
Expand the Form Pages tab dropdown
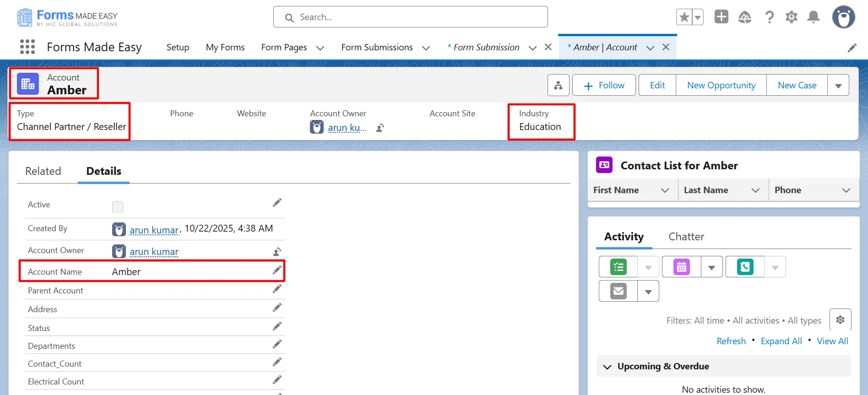[320, 48]
